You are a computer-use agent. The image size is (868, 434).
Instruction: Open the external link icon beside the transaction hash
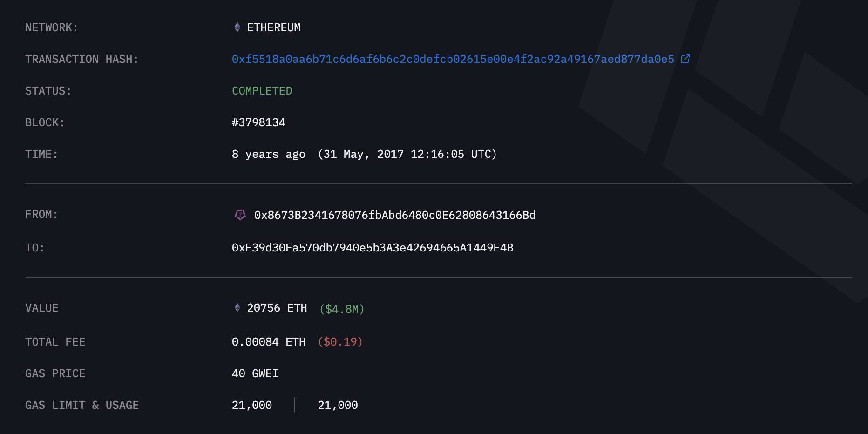(685, 59)
